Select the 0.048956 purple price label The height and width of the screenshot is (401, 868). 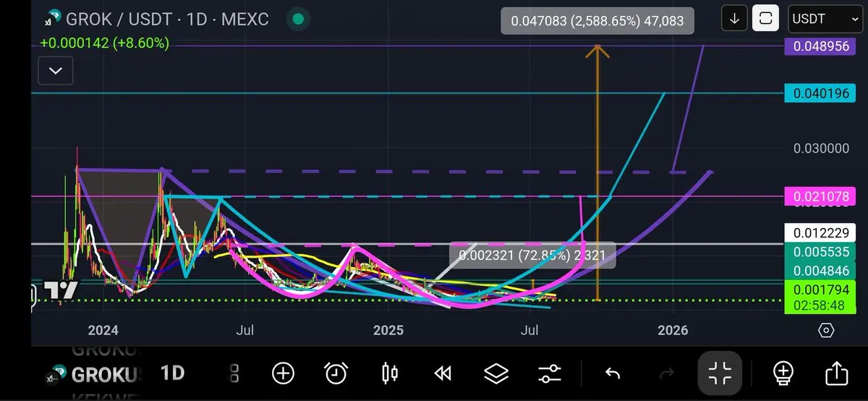(x=820, y=45)
